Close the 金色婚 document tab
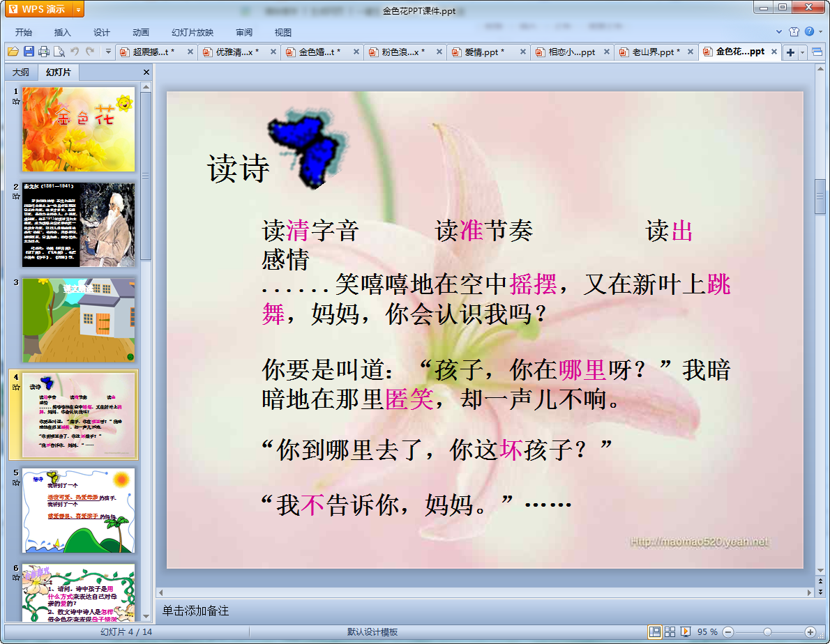The width and height of the screenshot is (830, 644). click(356, 52)
